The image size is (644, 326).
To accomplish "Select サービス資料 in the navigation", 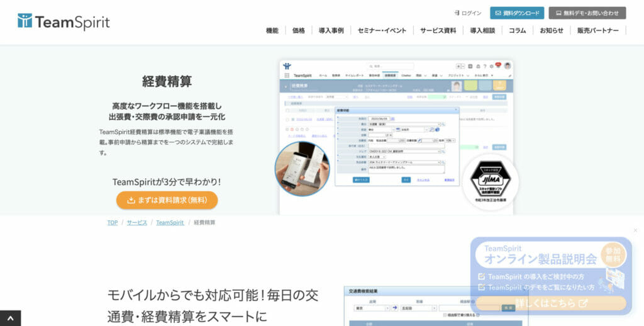I will 438,30.
